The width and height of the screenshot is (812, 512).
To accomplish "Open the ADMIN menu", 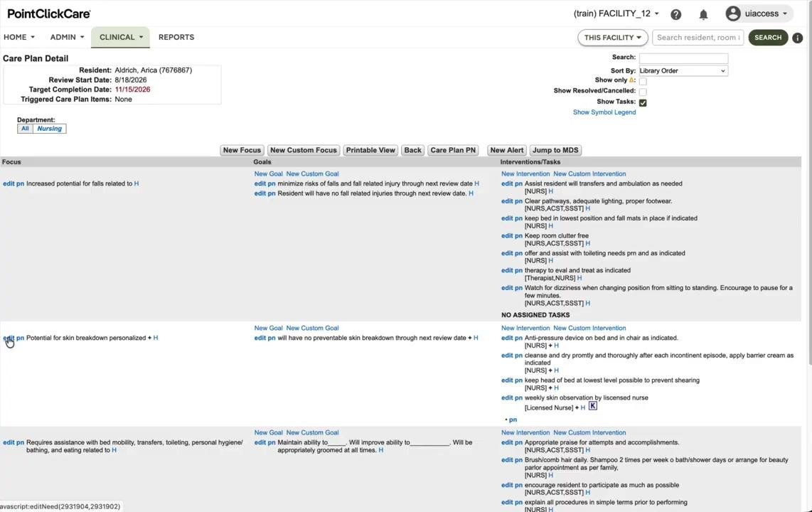I will pyautogui.click(x=67, y=37).
